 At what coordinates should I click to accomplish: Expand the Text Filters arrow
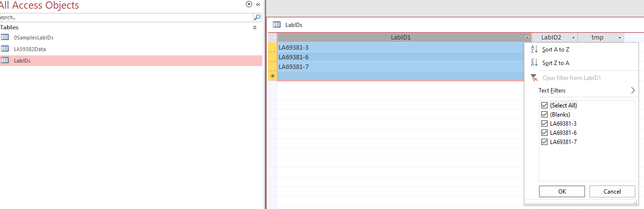(x=633, y=90)
